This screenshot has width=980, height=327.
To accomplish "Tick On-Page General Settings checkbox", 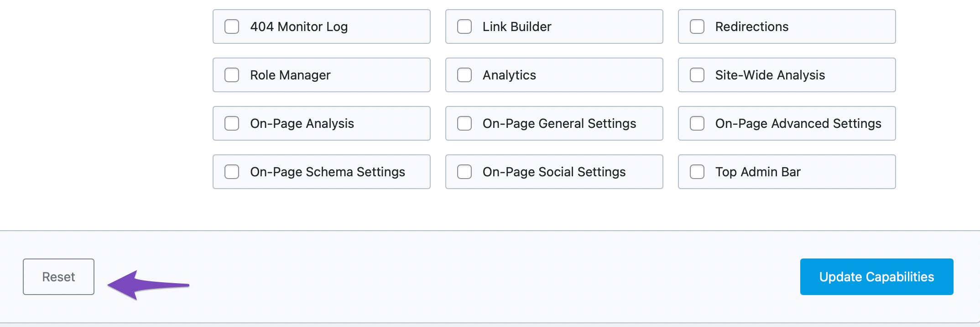I will tap(464, 123).
